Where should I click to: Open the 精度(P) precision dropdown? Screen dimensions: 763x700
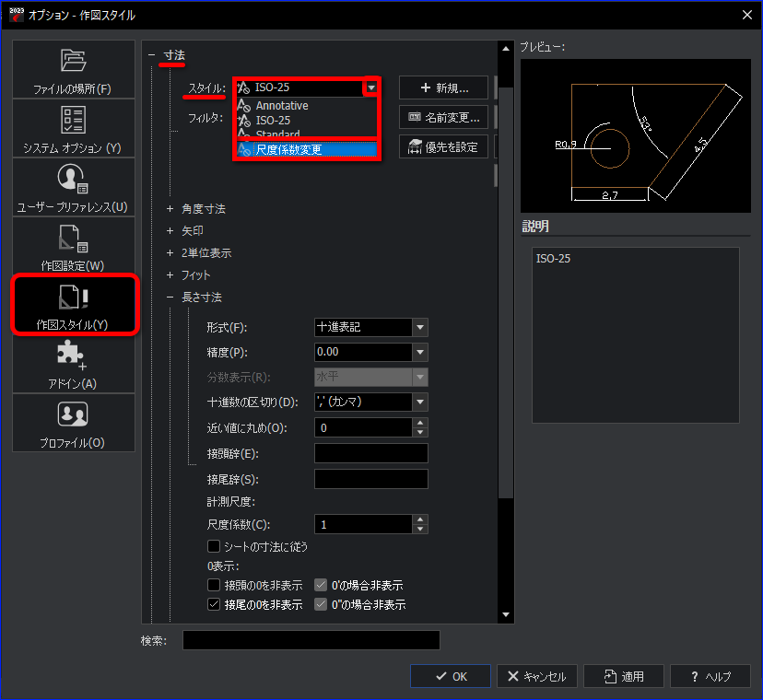[x=420, y=352]
